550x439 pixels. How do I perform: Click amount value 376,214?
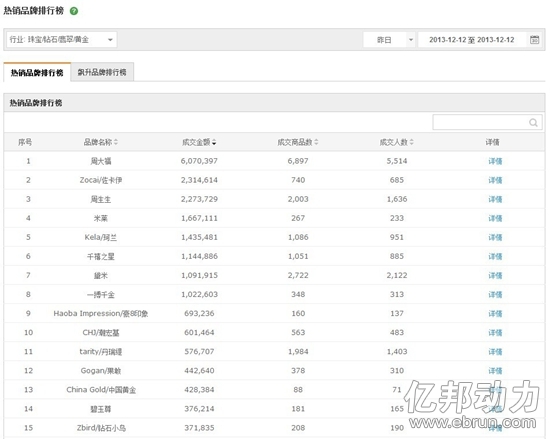[x=199, y=409]
